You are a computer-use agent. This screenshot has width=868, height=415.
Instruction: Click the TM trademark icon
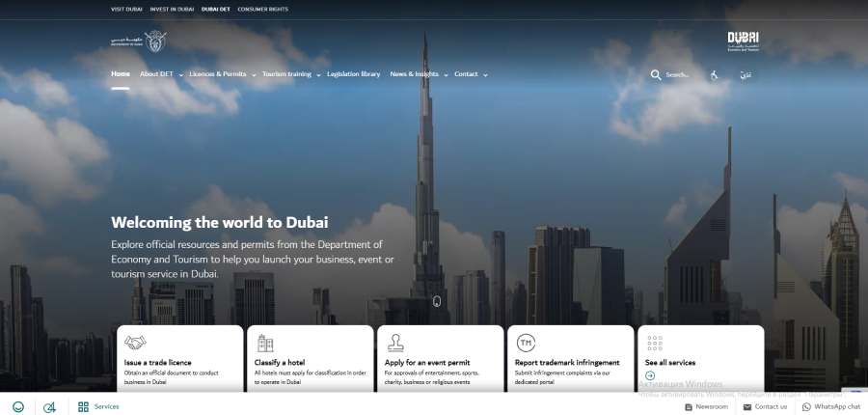click(526, 343)
